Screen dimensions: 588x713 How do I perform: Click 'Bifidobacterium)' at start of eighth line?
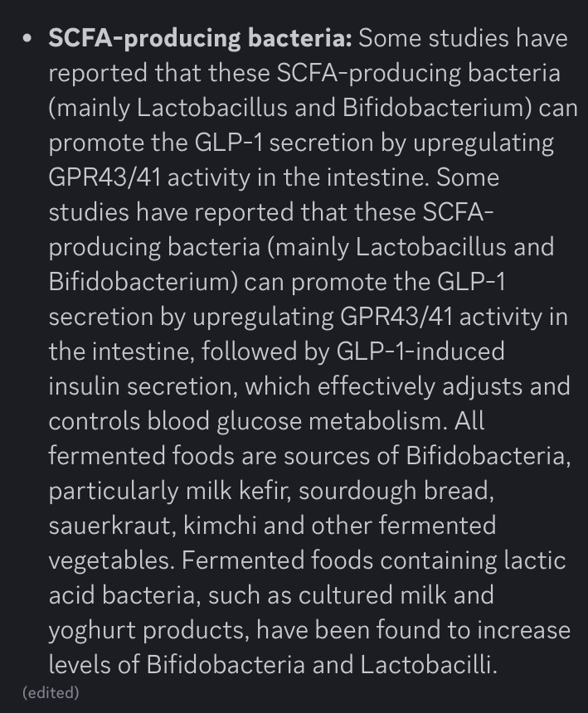pos(143,282)
